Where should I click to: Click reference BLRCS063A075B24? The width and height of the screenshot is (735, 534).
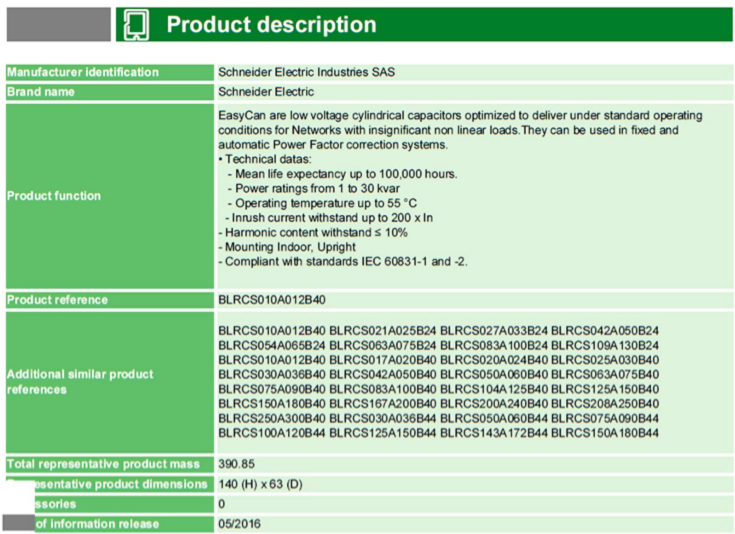[x=382, y=346]
